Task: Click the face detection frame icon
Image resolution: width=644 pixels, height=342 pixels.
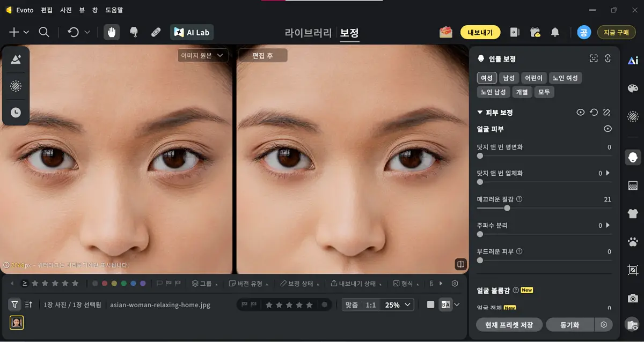Action: pos(593,59)
